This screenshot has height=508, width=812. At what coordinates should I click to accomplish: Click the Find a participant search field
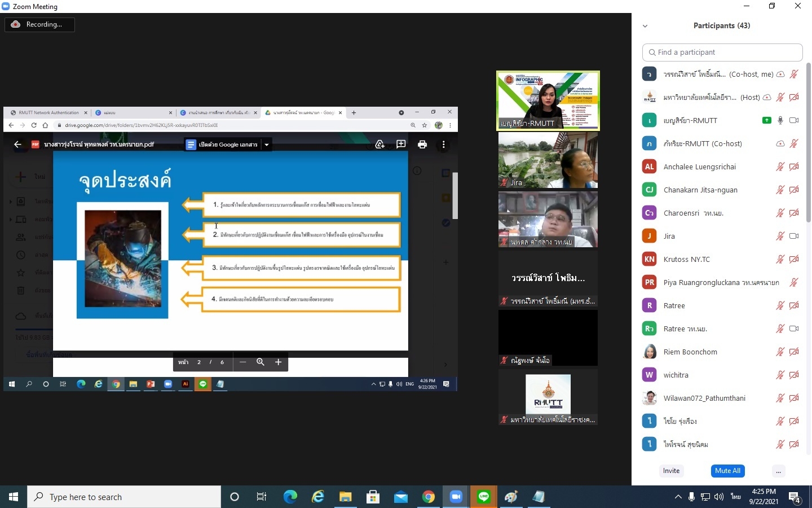point(722,52)
